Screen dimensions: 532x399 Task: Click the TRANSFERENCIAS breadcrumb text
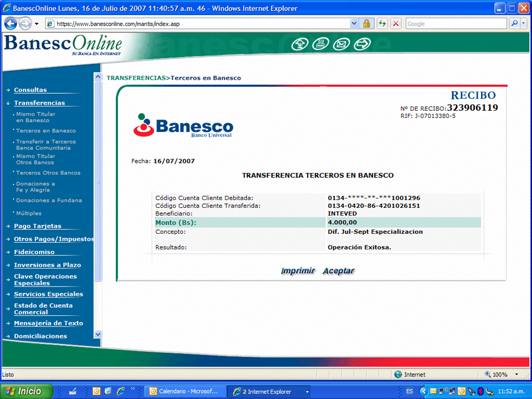[136, 78]
